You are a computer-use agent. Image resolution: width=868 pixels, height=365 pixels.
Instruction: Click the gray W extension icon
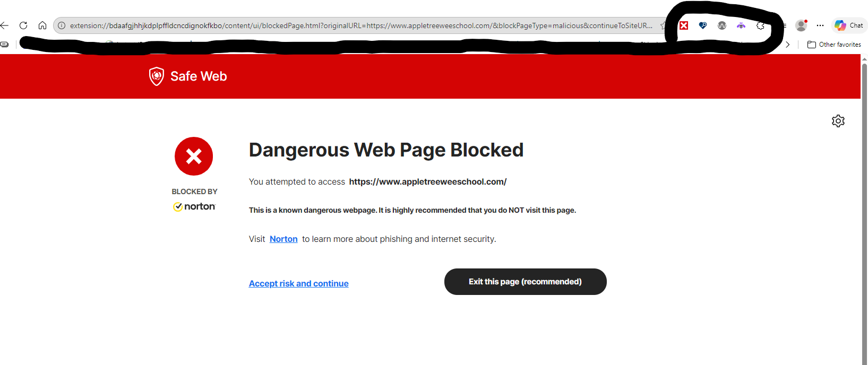(x=722, y=25)
